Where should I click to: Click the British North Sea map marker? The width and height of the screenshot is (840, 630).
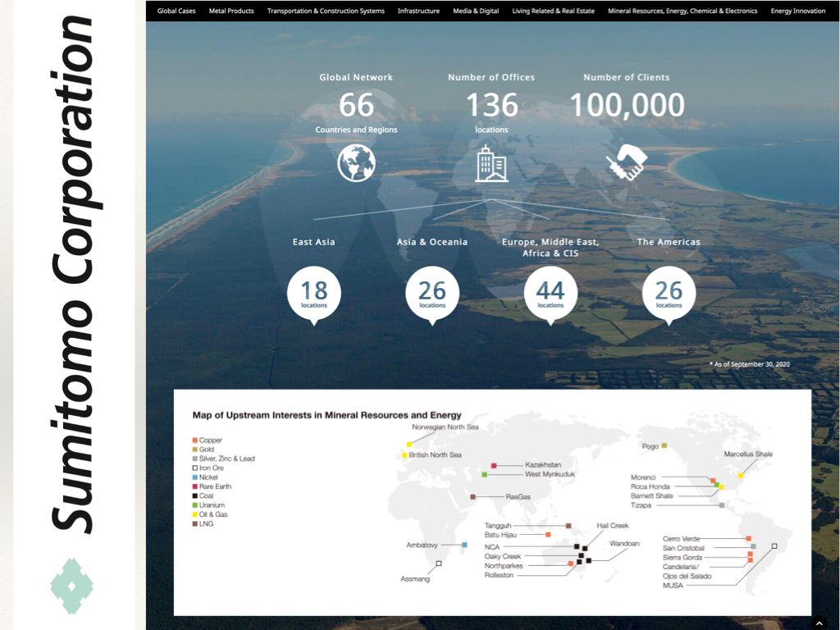(404, 455)
